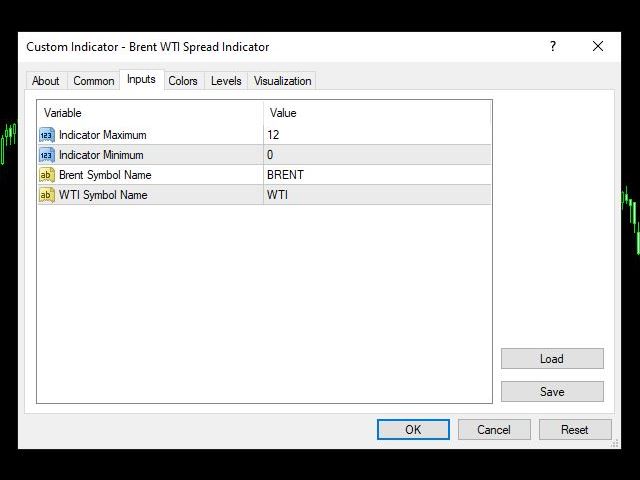This screenshot has height=480, width=640.
Task: Click the string icon beside WTI Symbol Name
Action: click(x=47, y=195)
